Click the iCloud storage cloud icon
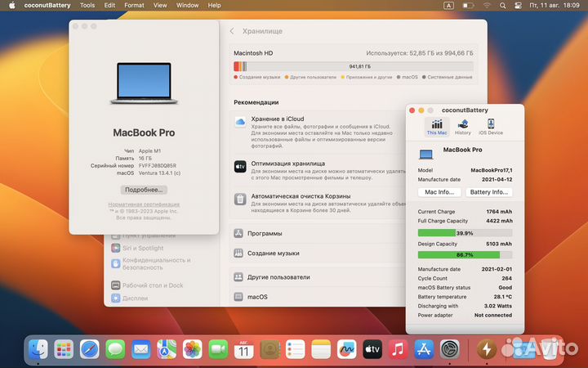This screenshot has height=368, width=588. tap(240, 122)
